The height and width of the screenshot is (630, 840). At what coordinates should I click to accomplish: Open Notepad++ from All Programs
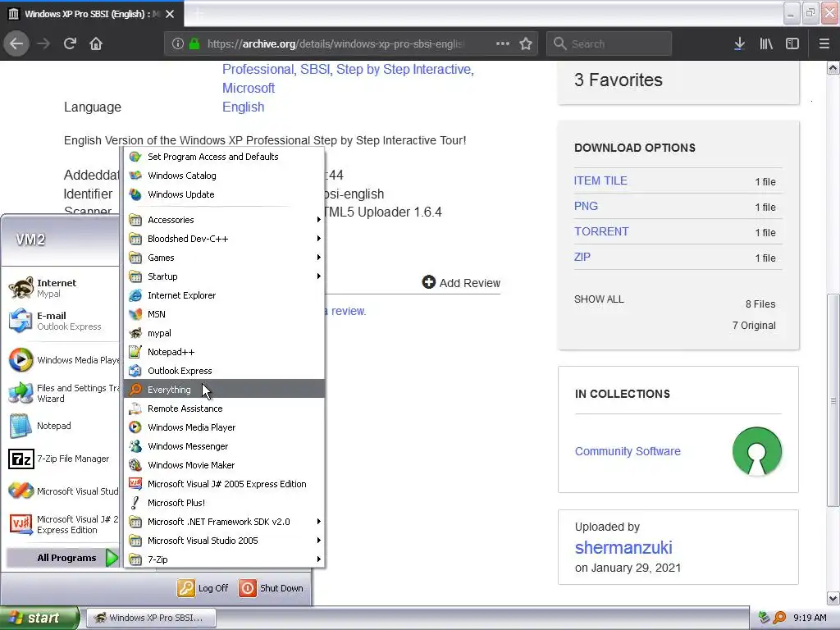pos(225,352)
